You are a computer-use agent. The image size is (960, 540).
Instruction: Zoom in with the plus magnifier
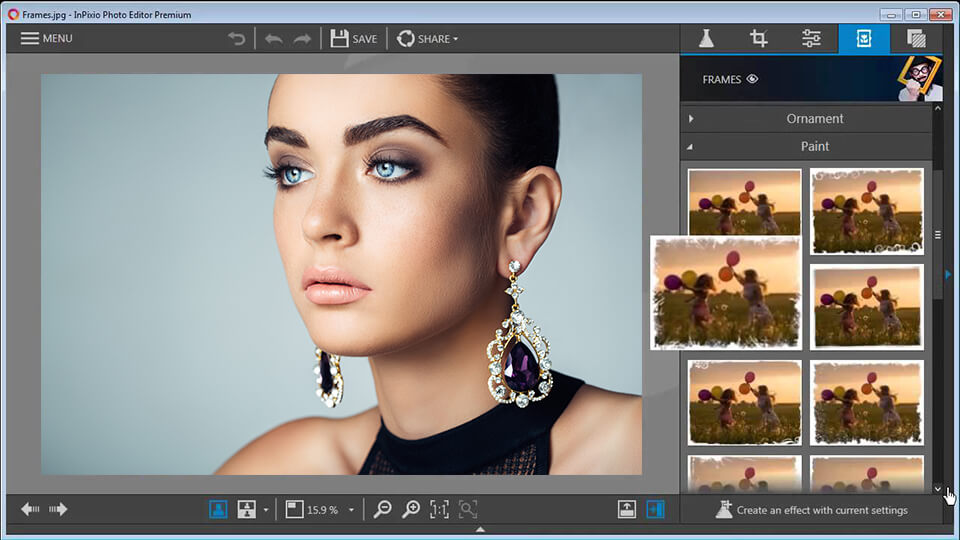[411, 509]
